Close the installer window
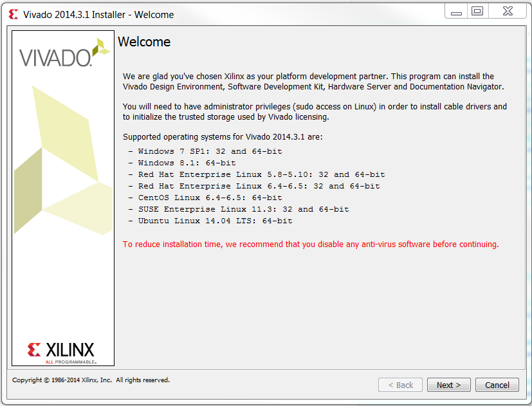Screen dimensions: 532x406 [x=508, y=11]
